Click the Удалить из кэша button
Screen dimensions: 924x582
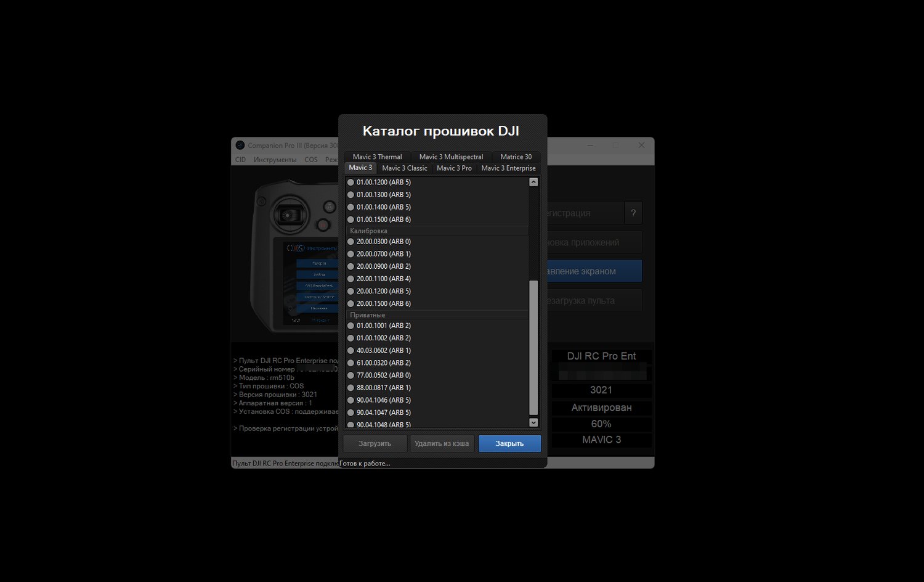[442, 444]
